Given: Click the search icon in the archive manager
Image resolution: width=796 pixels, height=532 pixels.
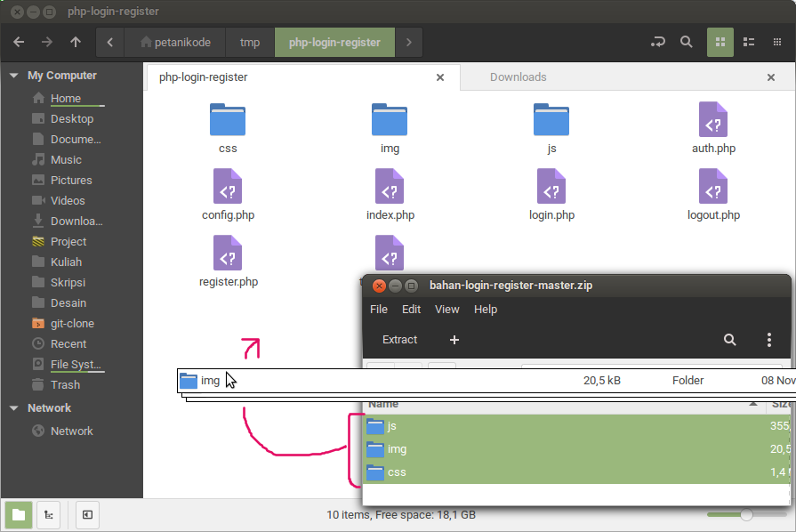Looking at the screenshot, I should pos(730,340).
